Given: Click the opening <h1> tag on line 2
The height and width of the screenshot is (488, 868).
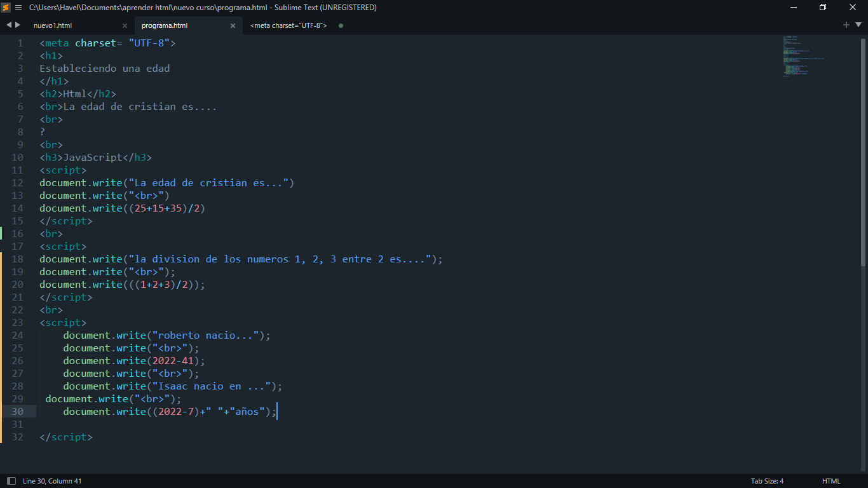Looking at the screenshot, I should click(x=51, y=56).
